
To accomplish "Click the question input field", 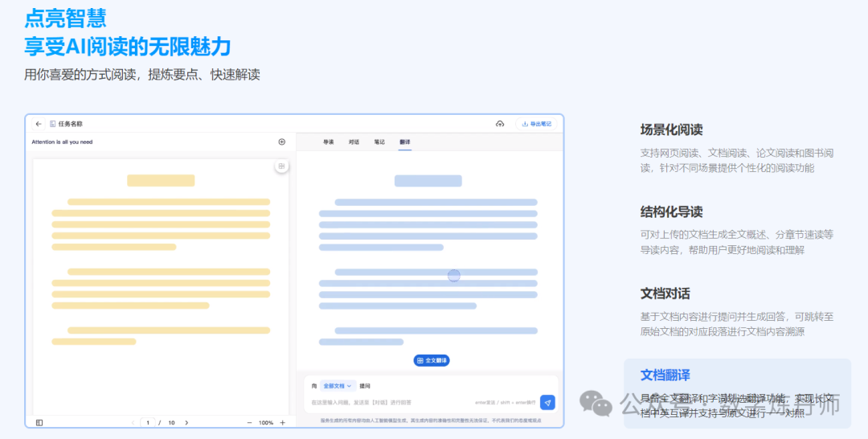I will (386, 402).
